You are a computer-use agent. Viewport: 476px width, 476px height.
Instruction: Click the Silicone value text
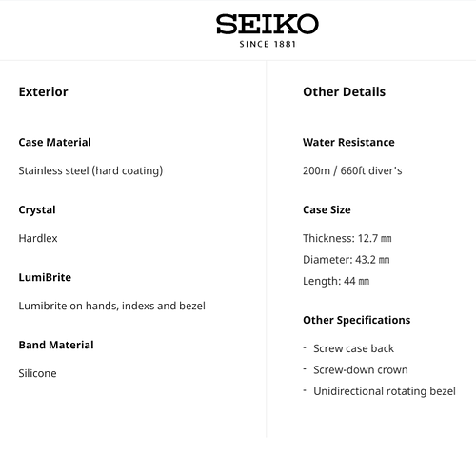[x=37, y=373]
